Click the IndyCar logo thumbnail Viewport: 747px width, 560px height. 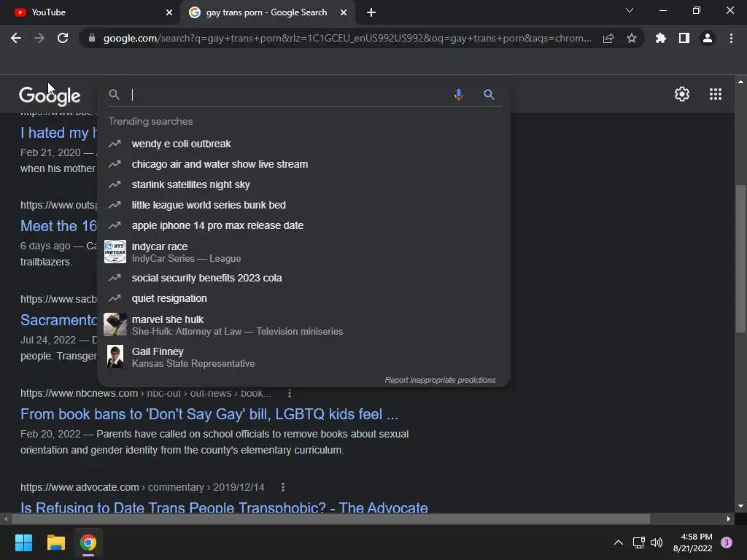(115, 252)
